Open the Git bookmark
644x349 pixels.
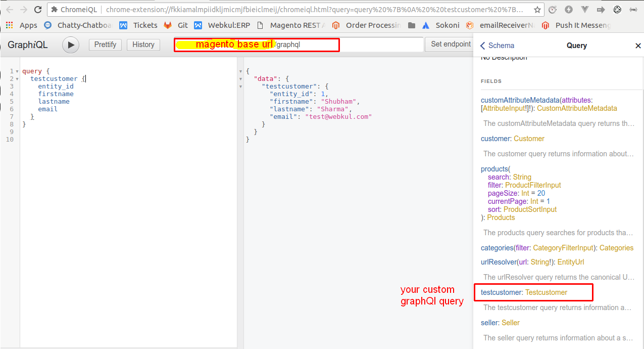[175, 25]
